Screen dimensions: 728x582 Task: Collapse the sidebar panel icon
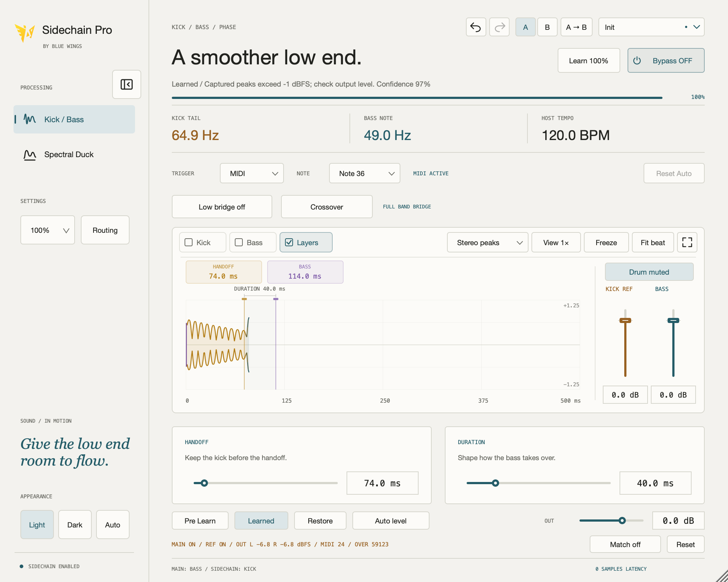click(127, 84)
